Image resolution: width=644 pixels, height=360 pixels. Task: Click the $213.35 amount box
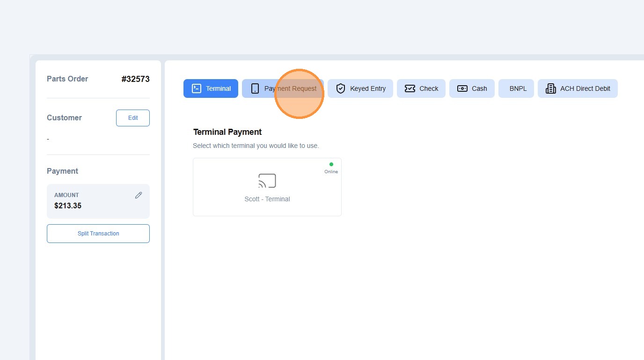point(98,201)
